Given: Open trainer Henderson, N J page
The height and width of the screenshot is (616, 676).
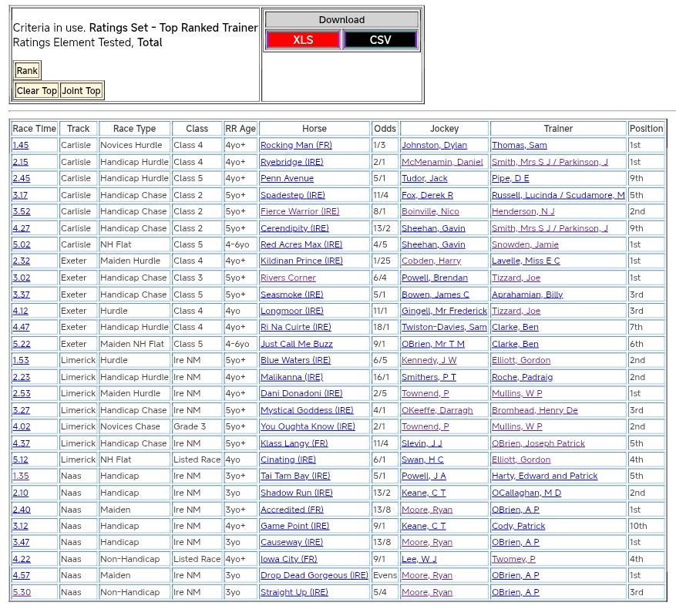Looking at the screenshot, I should pyautogui.click(x=523, y=212).
